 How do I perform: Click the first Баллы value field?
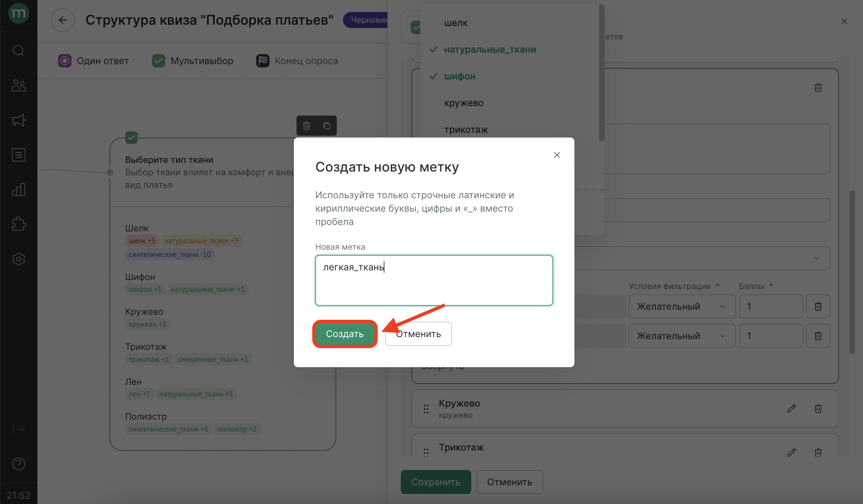770,306
